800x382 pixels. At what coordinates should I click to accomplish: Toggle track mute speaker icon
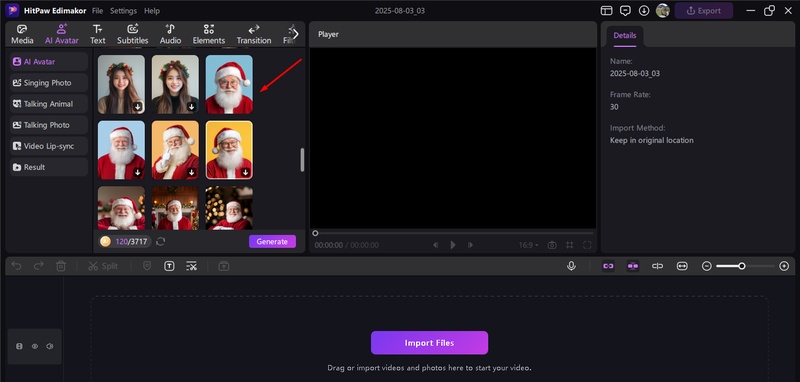pos(49,346)
